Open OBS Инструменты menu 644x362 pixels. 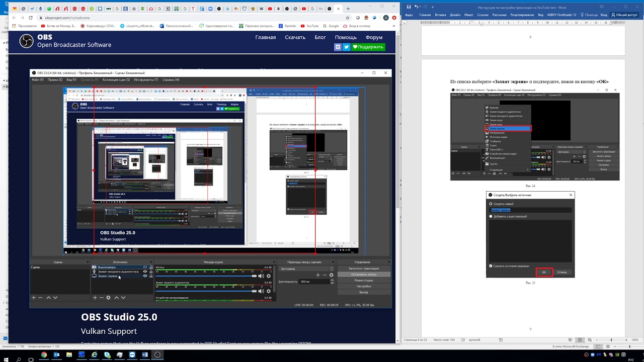point(146,80)
